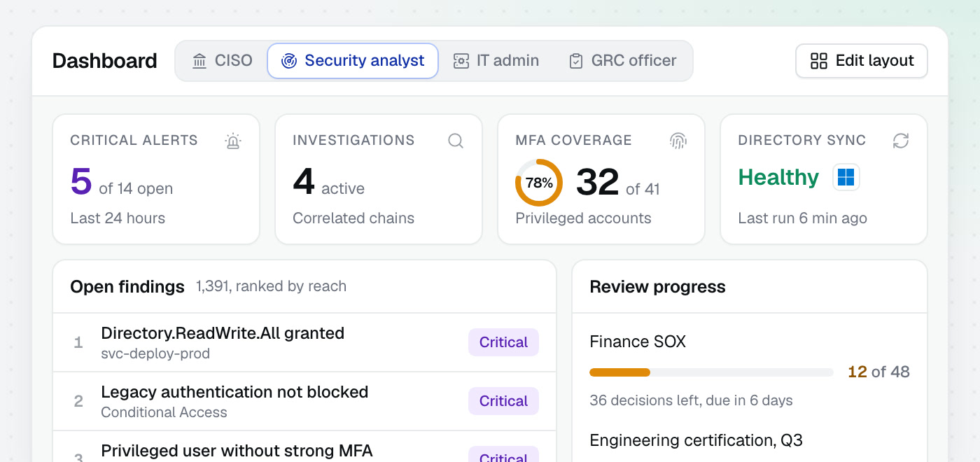Screen dimensions: 980x462
Task: Click the Finance SOX progress bar
Action: pyautogui.click(x=711, y=372)
